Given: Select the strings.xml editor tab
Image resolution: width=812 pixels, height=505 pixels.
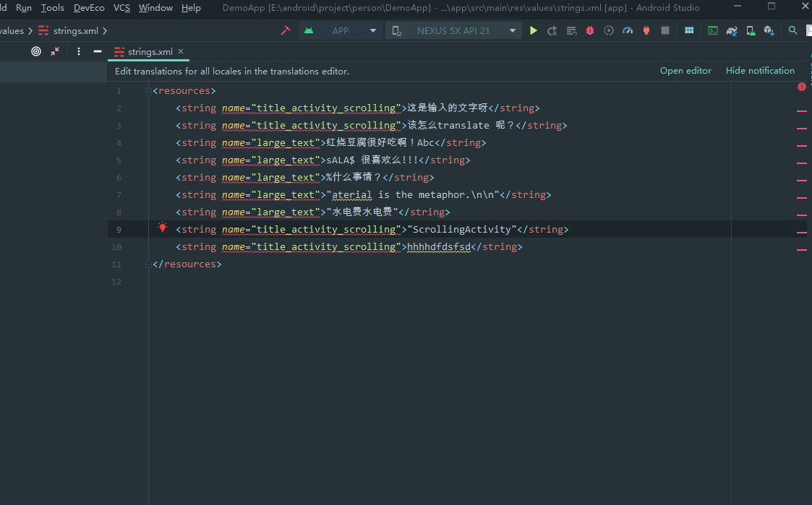Looking at the screenshot, I should coord(149,51).
